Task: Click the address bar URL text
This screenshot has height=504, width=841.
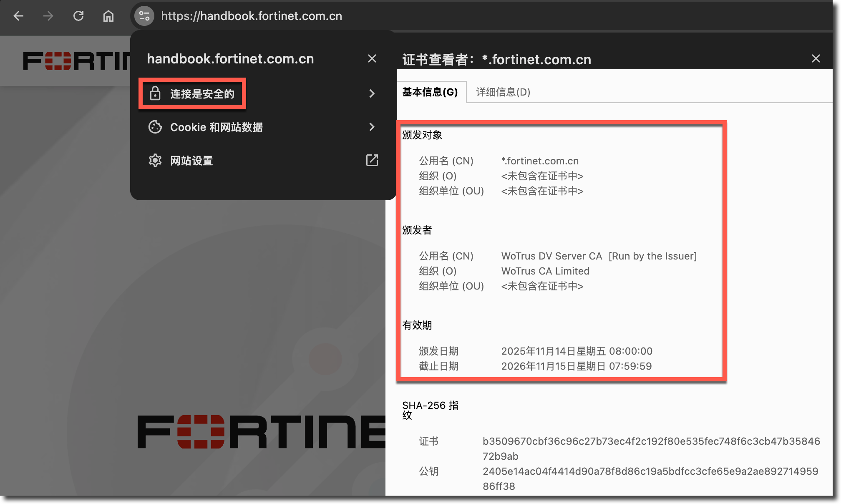Action: tap(252, 16)
